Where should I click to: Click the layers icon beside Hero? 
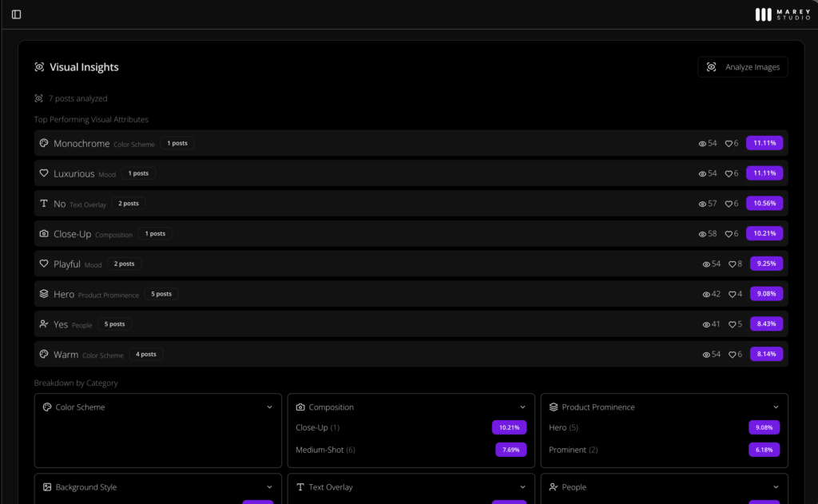point(44,294)
